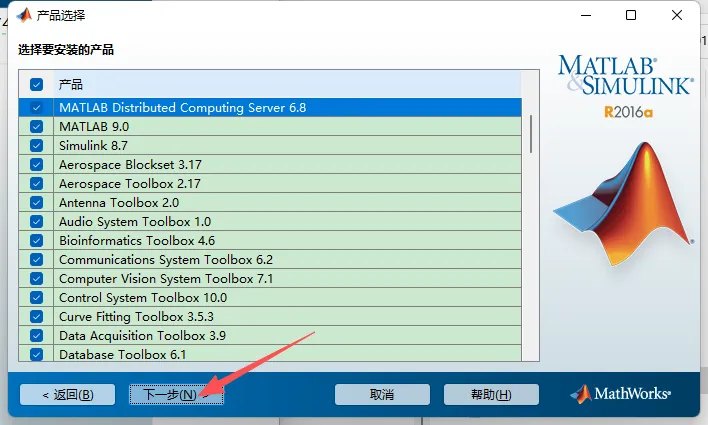Maximize the 产品选择 installer window

[631, 15]
